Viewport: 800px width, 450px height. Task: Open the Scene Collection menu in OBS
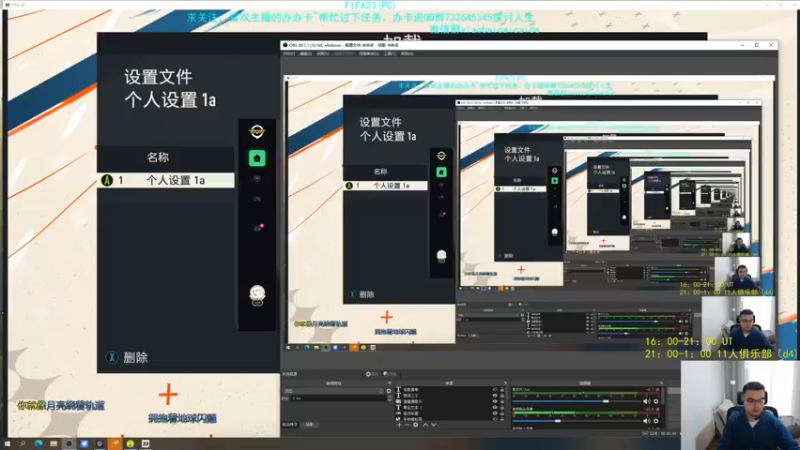tap(368, 54)
